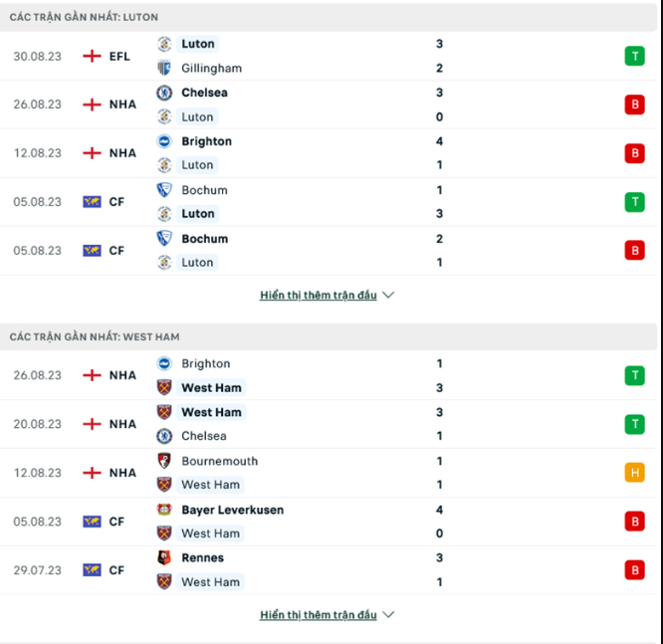Click the Brighton crest in 12.08.23 Luton match
663x644 pixels.
point(164,141)
